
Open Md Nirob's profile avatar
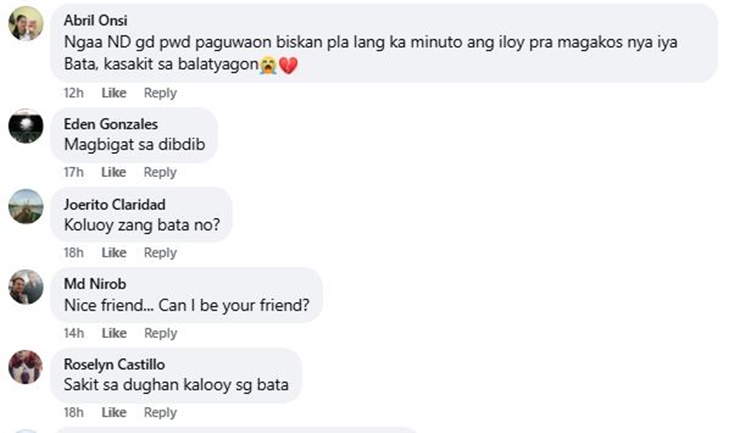point(26,287)
